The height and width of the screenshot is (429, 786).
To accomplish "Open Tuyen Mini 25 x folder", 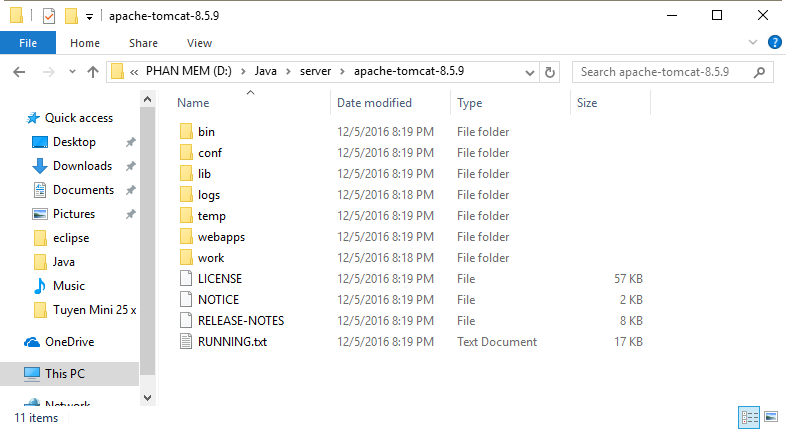I will pyautogui.click(x=94, y=310).
